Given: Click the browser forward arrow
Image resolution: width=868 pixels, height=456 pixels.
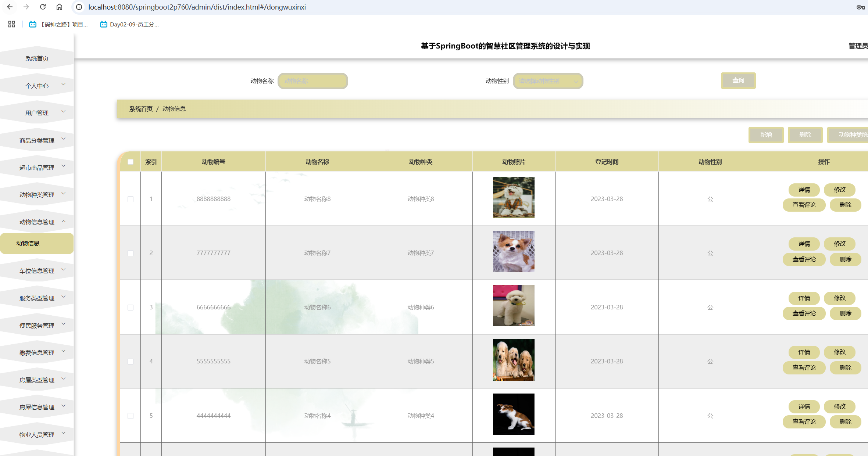Looking at the screenshot, I should point(26,7).
